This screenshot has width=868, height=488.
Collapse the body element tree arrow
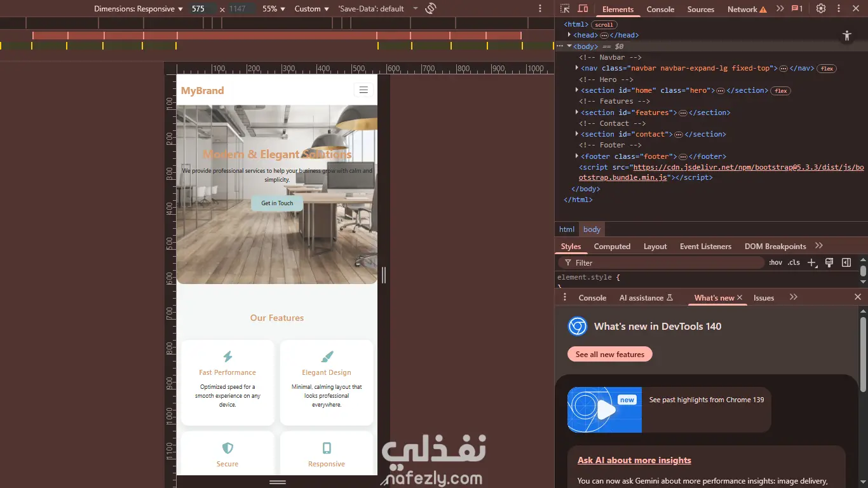(x=569, y=46)
